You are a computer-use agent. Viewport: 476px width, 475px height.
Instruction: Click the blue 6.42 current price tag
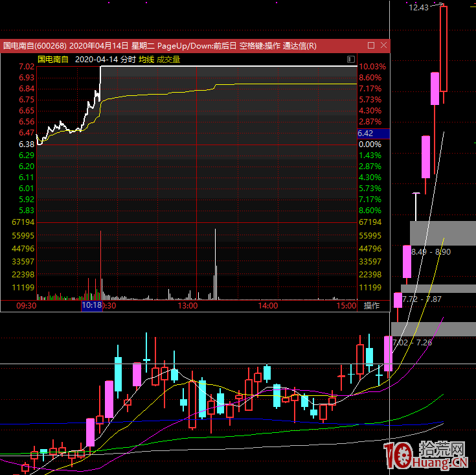click(x=374, y=133)
